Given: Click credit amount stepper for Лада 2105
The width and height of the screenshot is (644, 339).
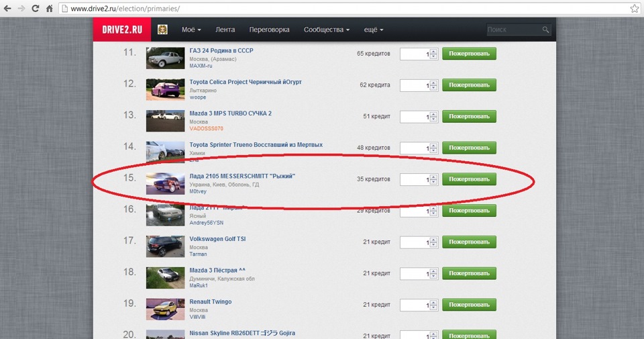Looking at the screenshot, I should [433, 179].
